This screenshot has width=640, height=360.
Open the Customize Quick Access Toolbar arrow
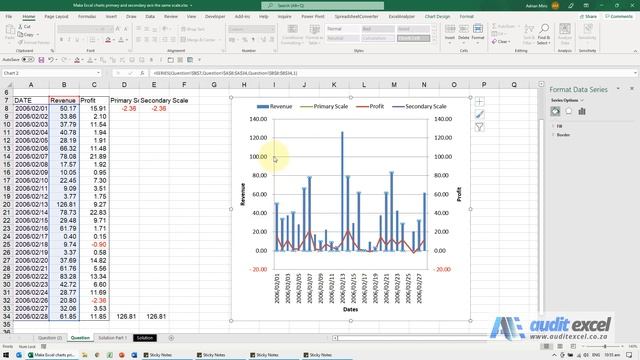[200, 60]
